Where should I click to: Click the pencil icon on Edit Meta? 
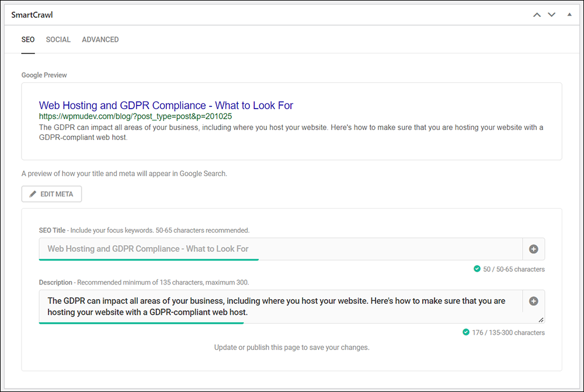[33, 194]
